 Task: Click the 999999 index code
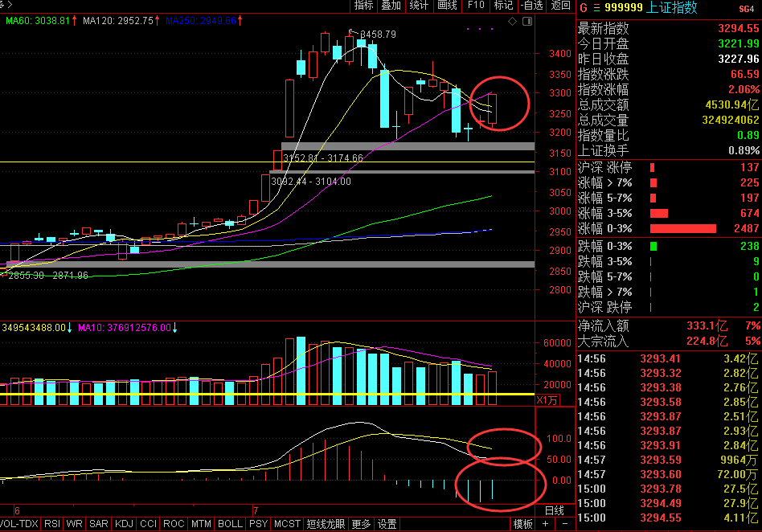(624, 8)
